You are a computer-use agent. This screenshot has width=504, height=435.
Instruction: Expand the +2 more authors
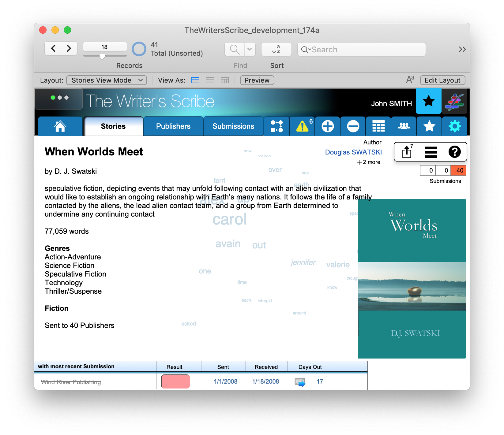tap(369, 162)
